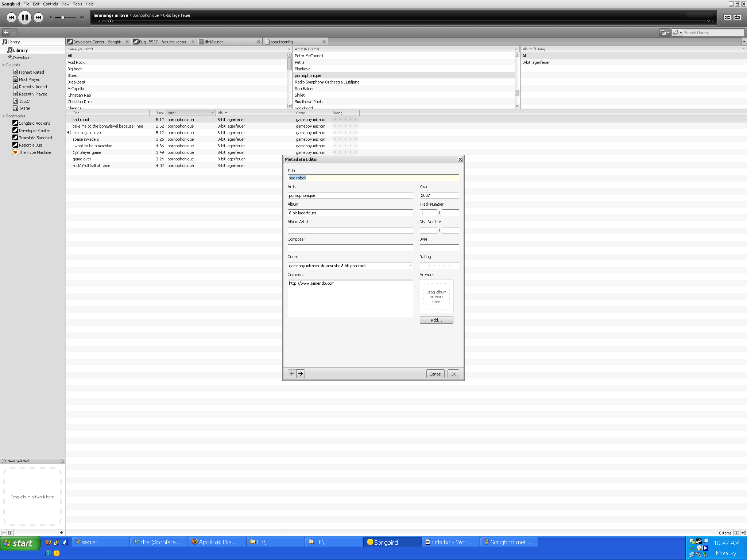Switch to the Bug 15527 tab
The height and width of the screenshot is (560, 747).
coord(164,42)
